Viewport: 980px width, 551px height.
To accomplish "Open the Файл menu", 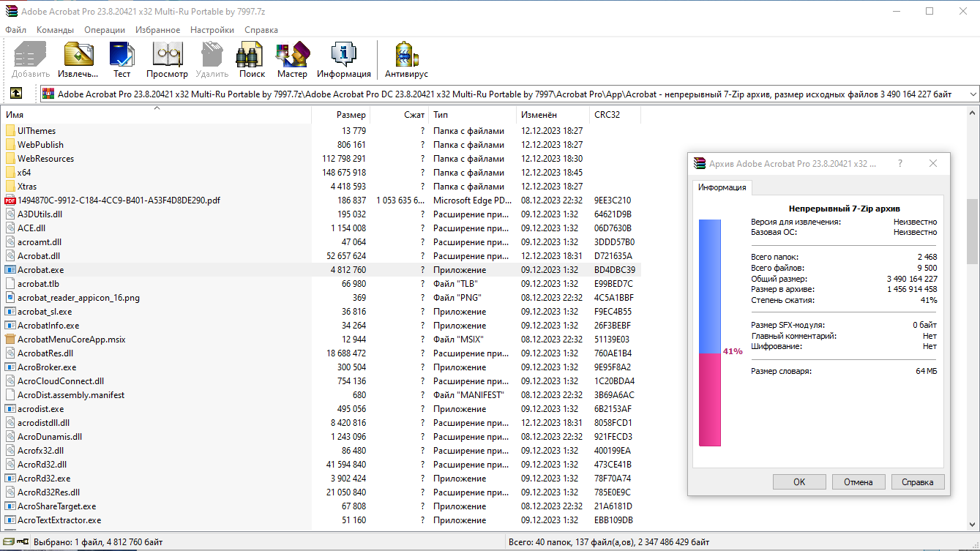I will pyautogui.click(x=15, y=30).
